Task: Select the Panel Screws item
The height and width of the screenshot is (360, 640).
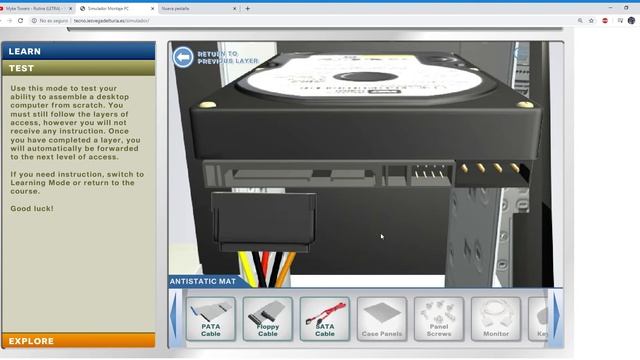Action: pyautogui.click(x=439, y=319)
